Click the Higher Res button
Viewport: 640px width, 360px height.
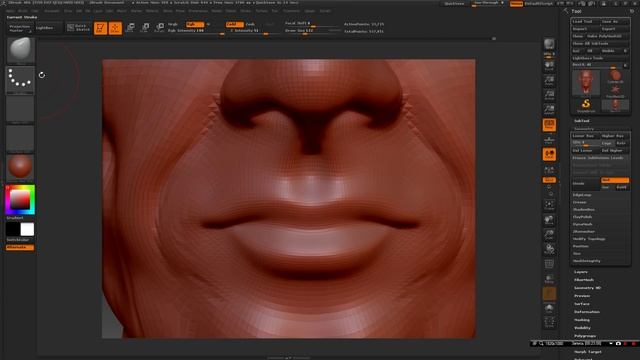pos(614,136)
